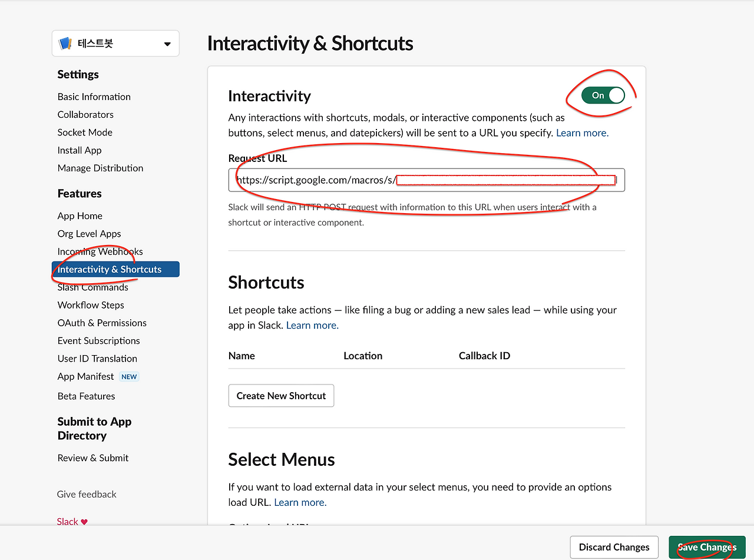Click Discard Changes button
754x560 pixels.
click(x=614, y=547)
